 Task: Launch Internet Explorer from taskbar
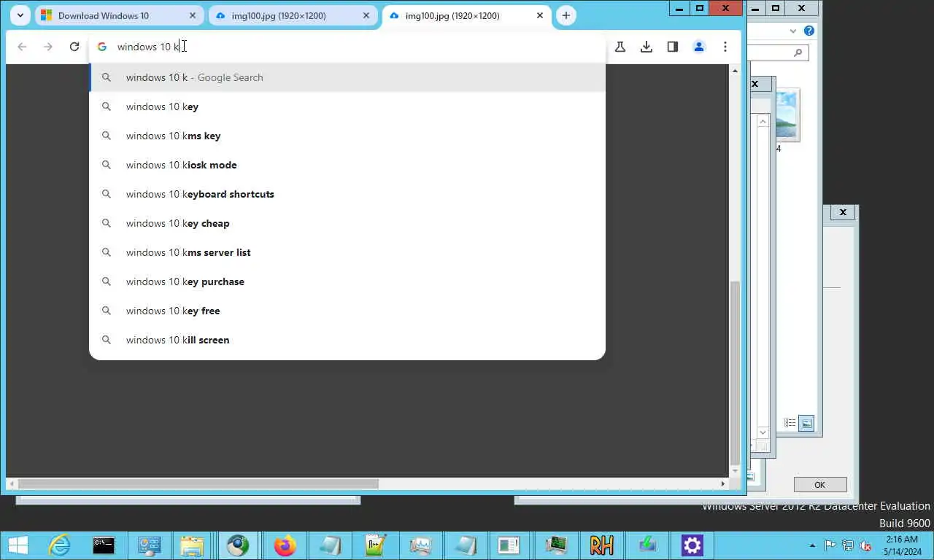[59, 545]
